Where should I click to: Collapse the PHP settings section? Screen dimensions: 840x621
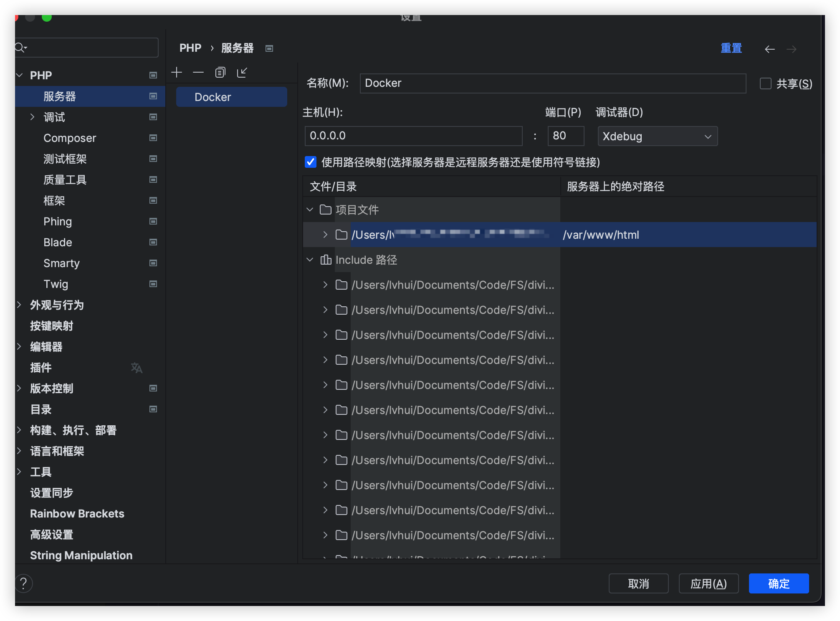(19, 75)
